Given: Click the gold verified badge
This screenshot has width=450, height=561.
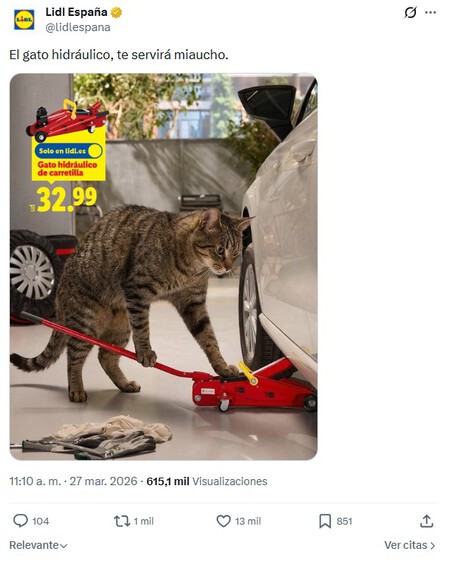Looking at the screenshot, I should pyautogui.click(x=116, y=13).
